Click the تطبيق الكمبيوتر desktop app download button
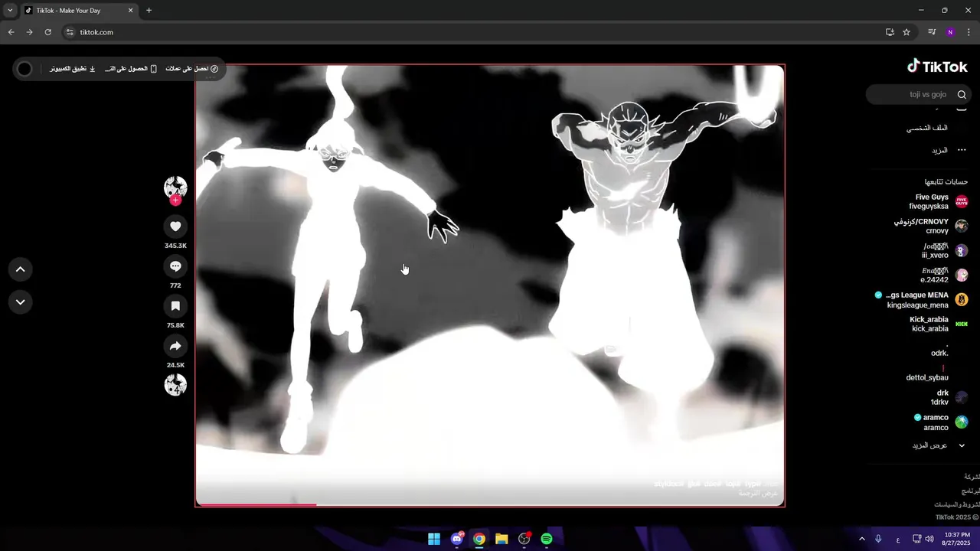 (x=73, y=69)
